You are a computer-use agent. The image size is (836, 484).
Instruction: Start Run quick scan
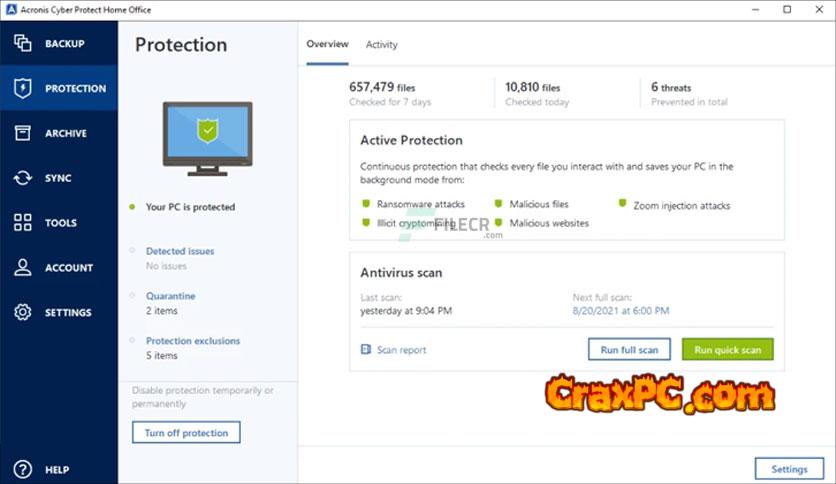pos(728,350)
